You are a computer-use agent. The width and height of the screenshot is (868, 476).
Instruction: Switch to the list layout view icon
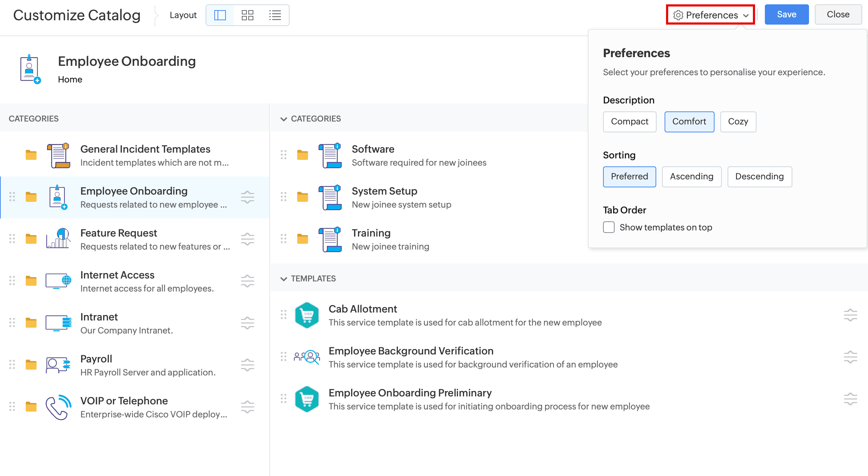coord(275,15)
